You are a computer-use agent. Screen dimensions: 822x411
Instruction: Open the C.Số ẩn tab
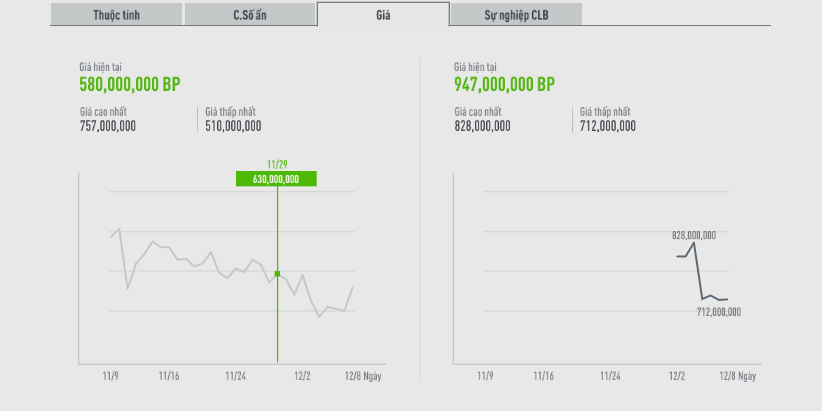pyautogui.click(x=249, y=14)
